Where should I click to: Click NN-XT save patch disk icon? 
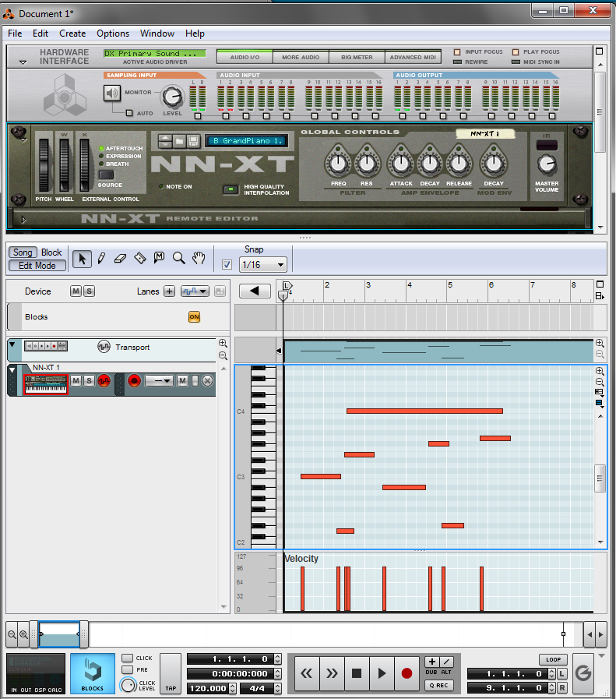click(193, 141)
